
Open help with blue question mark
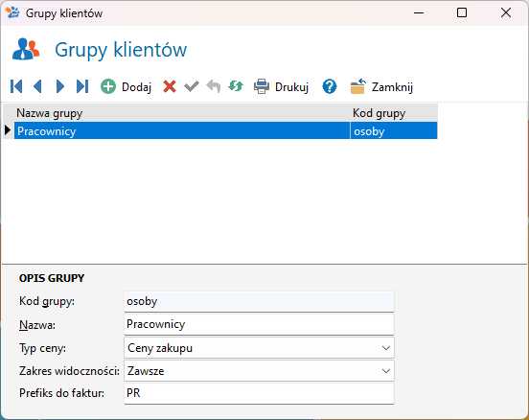pyautogui.click(x=330, y=86)
